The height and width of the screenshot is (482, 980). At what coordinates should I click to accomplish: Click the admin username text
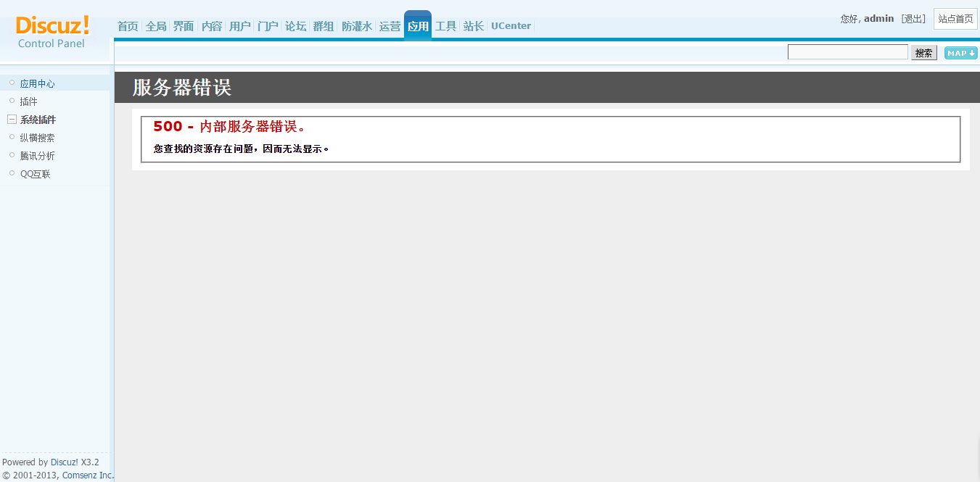[878, 19]
